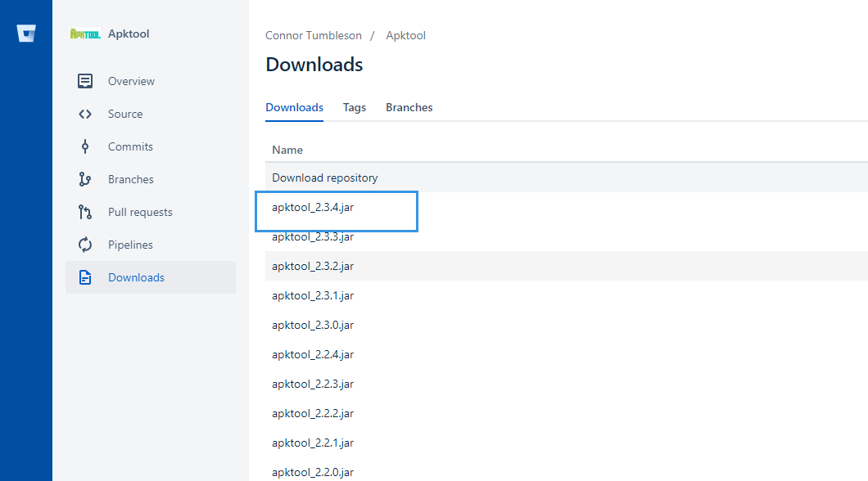This screenshot has height=481, width=868.
Task: Click the Bitbucket logo icon
Action: (26, 34)
